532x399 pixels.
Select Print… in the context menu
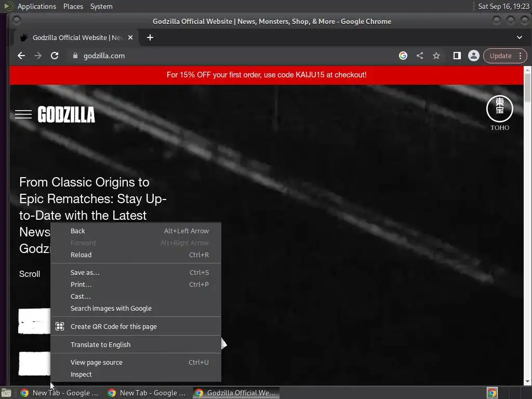(x=136, y=284)
